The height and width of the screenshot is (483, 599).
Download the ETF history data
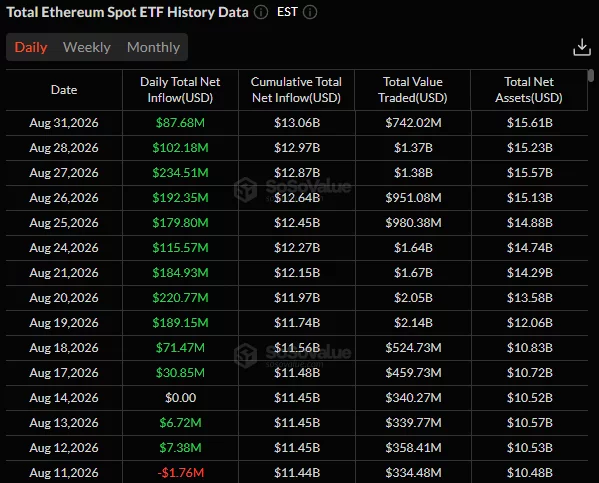pos(582,47)
